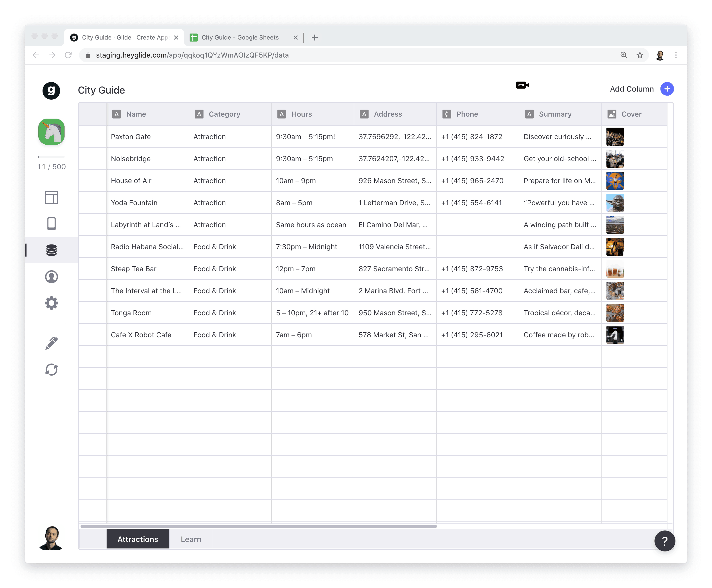Click the Glide logo icon at top left
Image resolution: width=712 pixels, height=588 pixels.
tap(51, 90)
